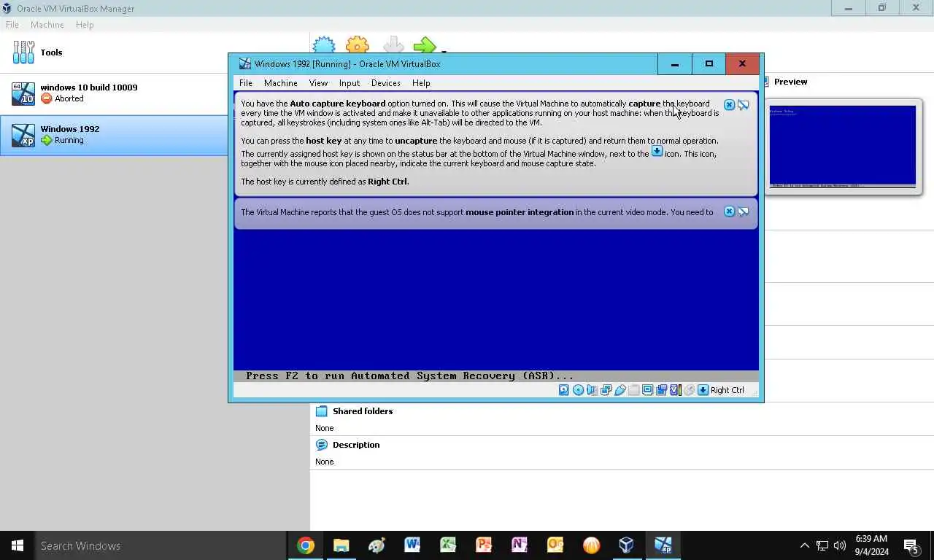Minimize the Windows 1992 VM window

[x=674, y=64]
